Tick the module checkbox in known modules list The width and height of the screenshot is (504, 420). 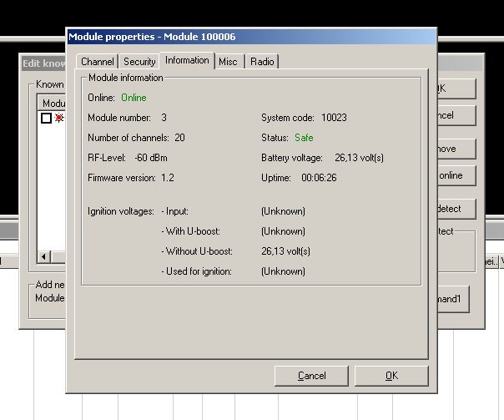tap(46, 118)
